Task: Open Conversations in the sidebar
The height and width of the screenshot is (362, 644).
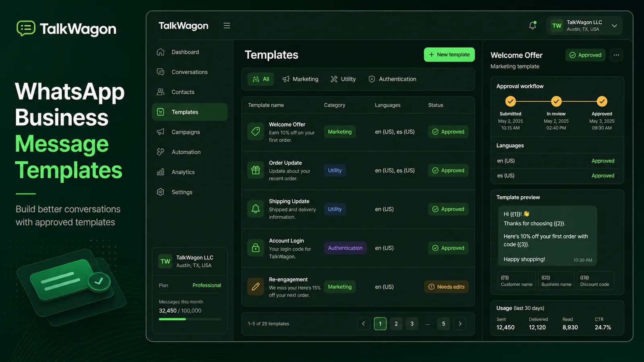Action: point(190,72)
